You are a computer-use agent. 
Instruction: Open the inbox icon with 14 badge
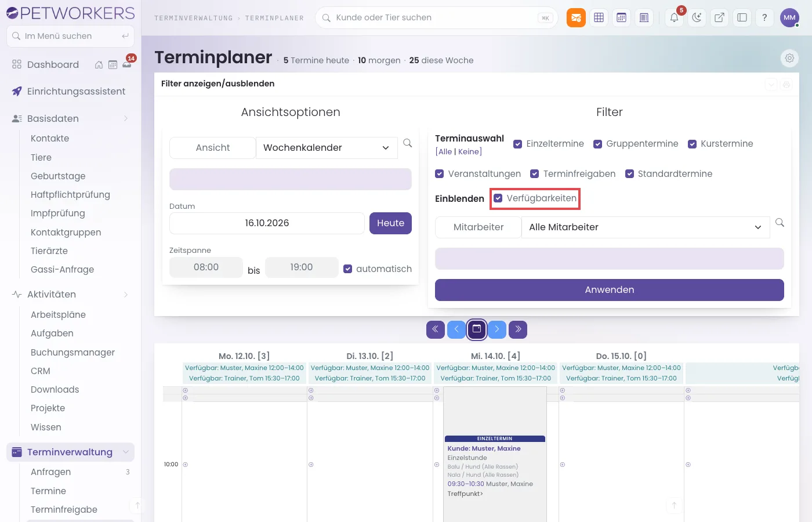127,64
